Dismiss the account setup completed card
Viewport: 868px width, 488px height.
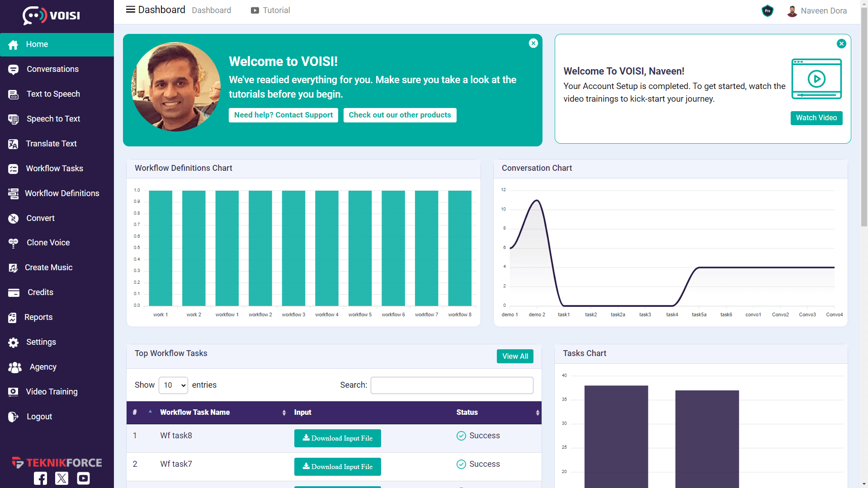tap(841, 44)
